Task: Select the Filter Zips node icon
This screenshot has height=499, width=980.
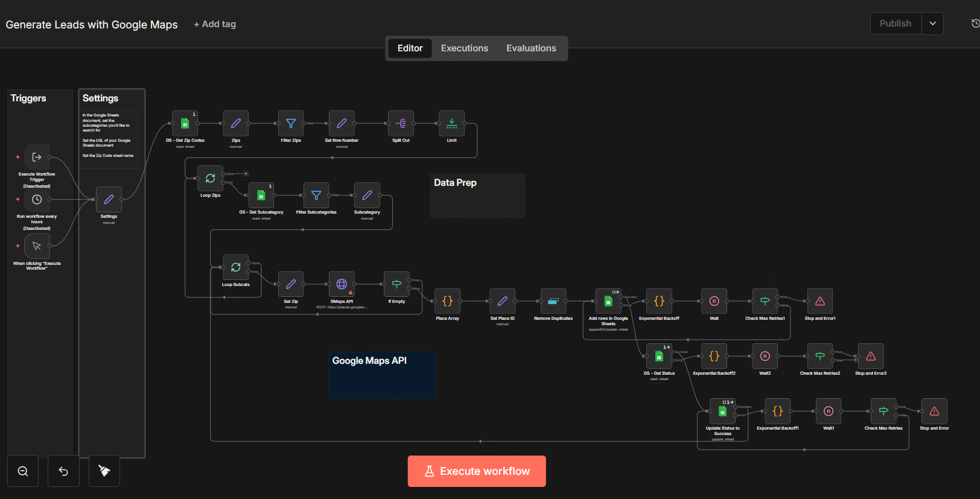Action: (291, 124)
